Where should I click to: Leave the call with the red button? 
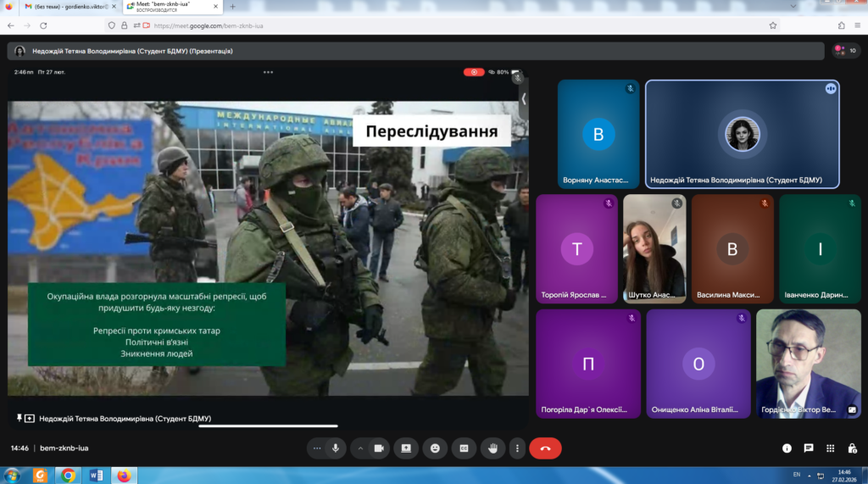pos(545,448)
